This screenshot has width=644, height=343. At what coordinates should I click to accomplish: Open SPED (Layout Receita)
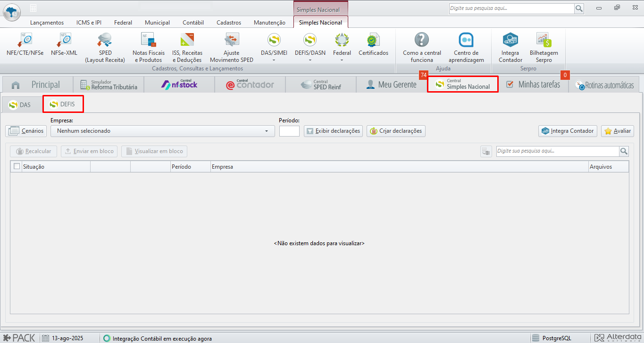pyautogui.click(x=105, y=47)
